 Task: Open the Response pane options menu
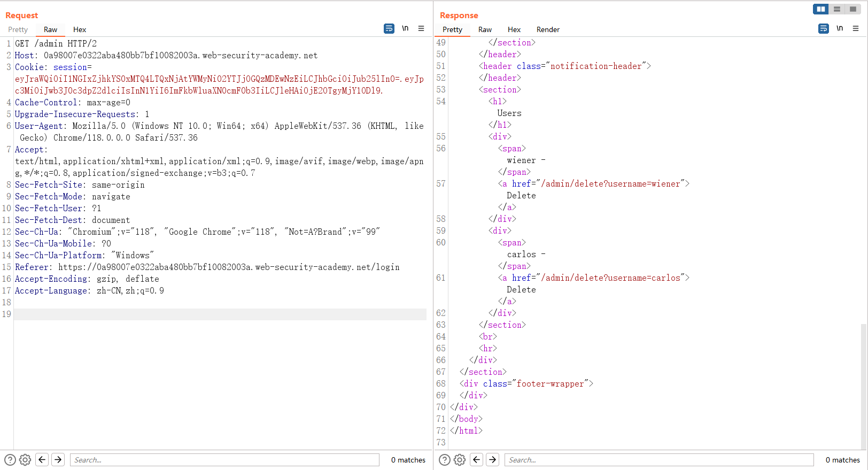pos(856,28)
